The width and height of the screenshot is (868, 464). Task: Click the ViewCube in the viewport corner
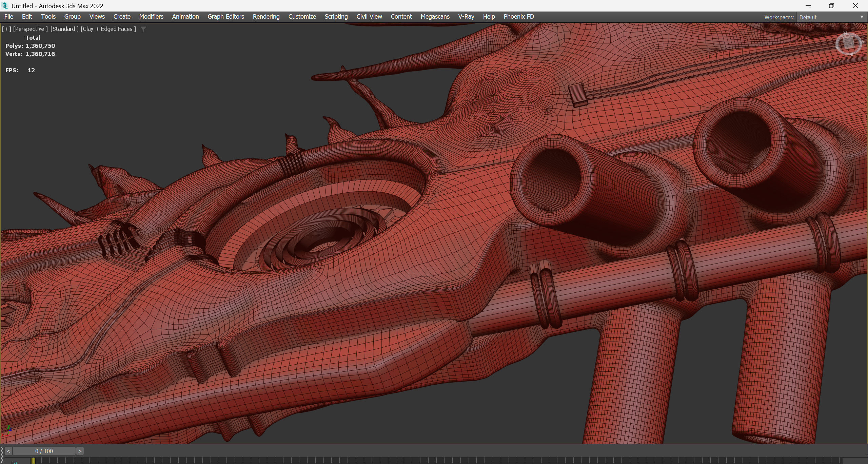849,43
